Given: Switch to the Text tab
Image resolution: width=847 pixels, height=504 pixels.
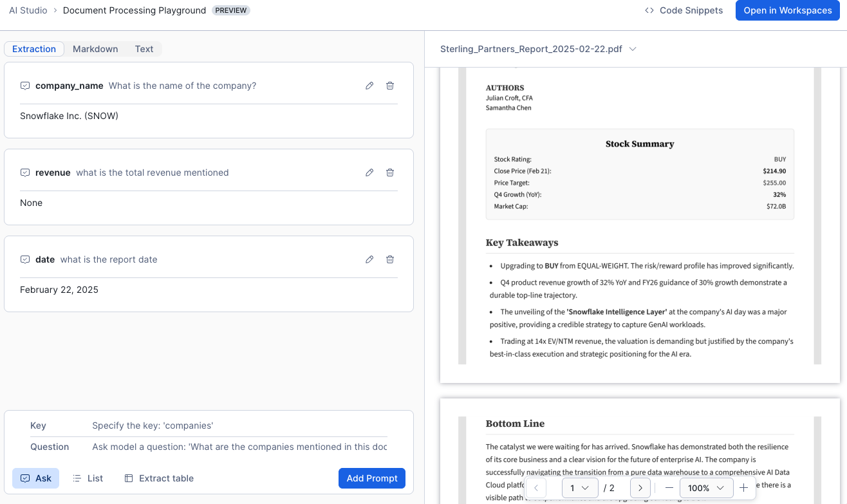Looking at the screenshot, I should click(x=144, y=49).
